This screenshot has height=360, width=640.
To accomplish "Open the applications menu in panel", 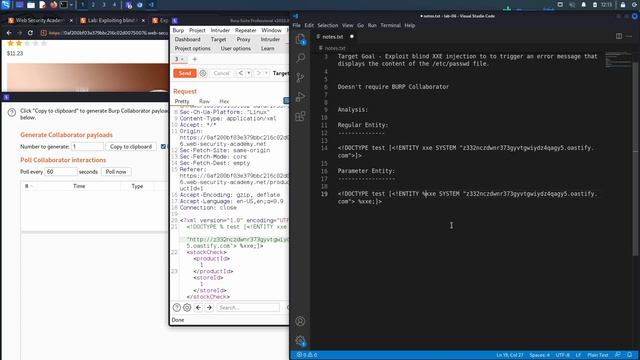I will pos(6,5).
